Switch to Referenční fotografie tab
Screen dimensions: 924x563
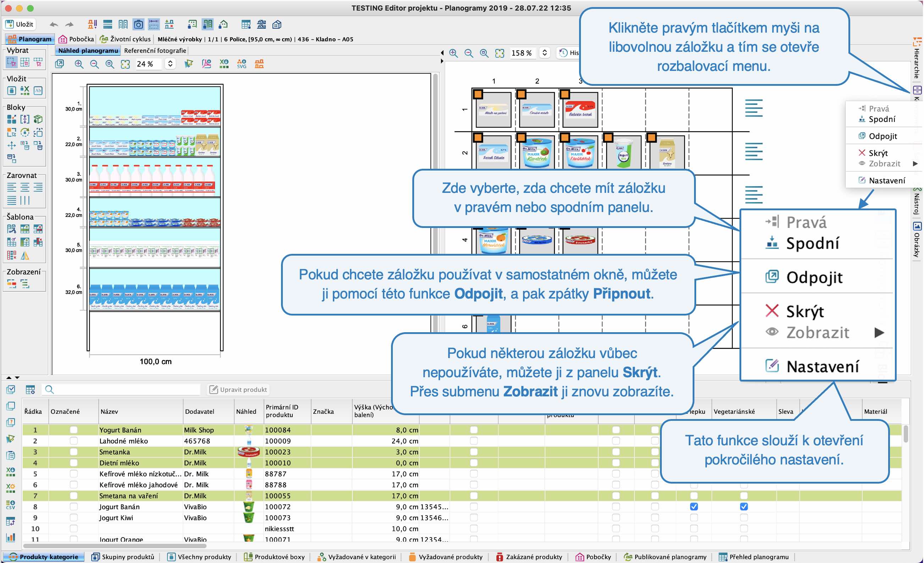pyautogui.click(x=155, y=51)
